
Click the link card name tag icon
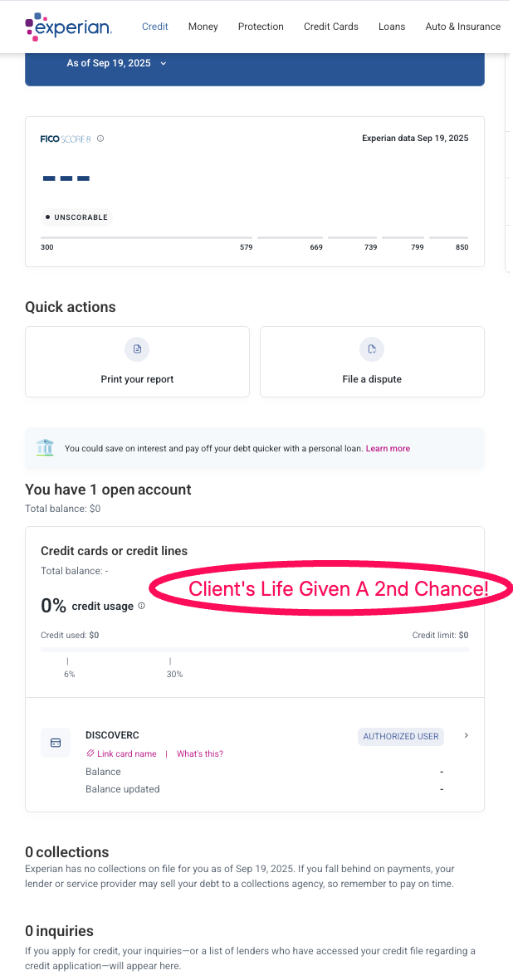click(x=90, y=753)
